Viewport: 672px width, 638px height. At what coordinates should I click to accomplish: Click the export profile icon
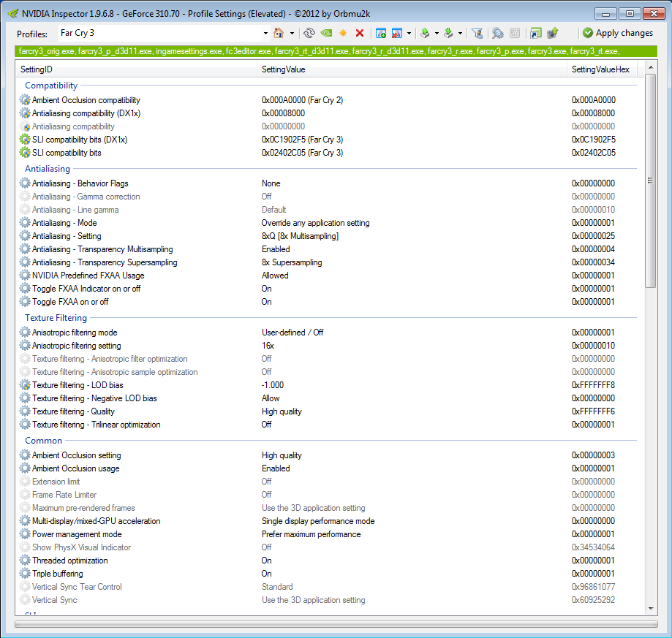pyautogui.click(x=425, y=33)
